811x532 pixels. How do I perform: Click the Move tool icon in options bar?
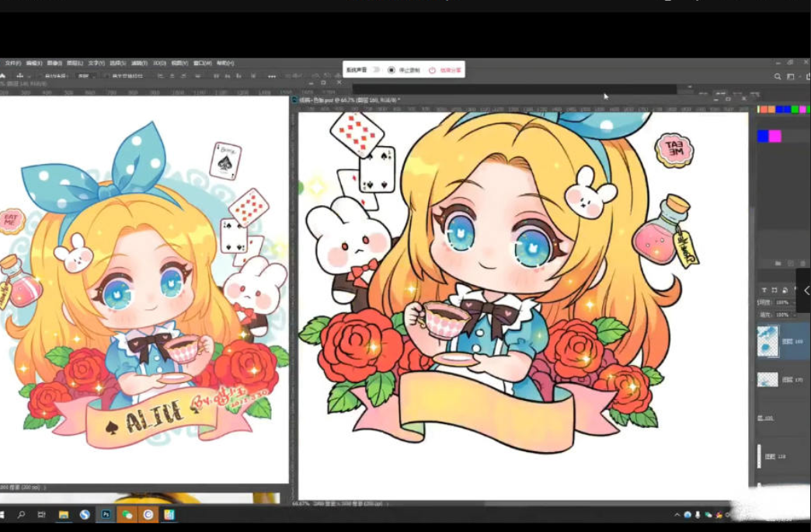pos(19,76)
